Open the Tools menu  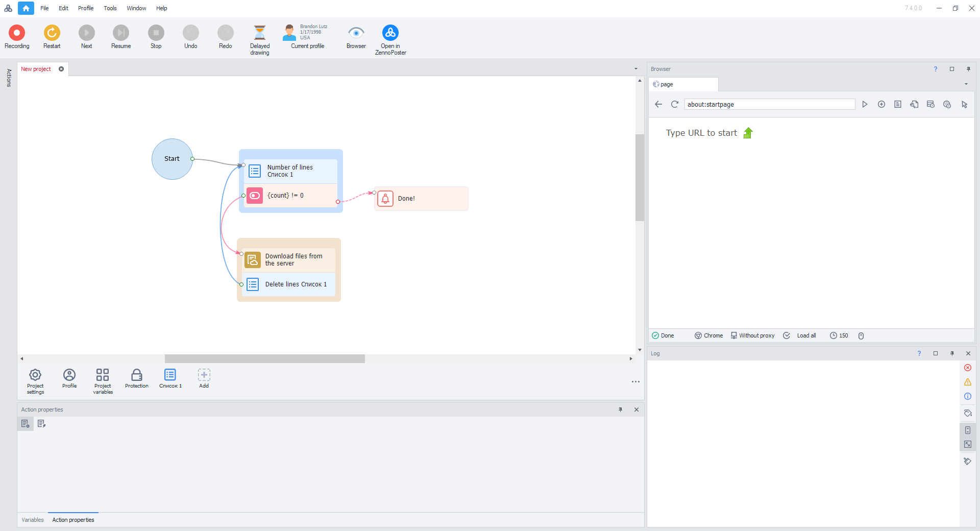point(110,8)
